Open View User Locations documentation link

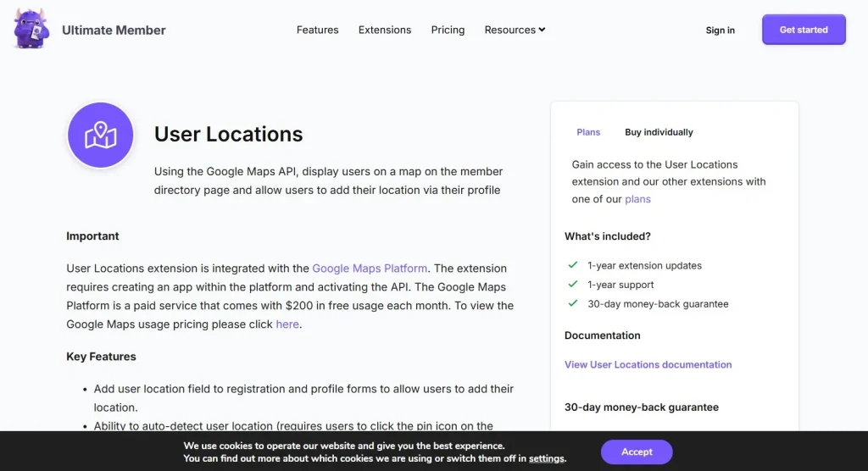(648, 365)
